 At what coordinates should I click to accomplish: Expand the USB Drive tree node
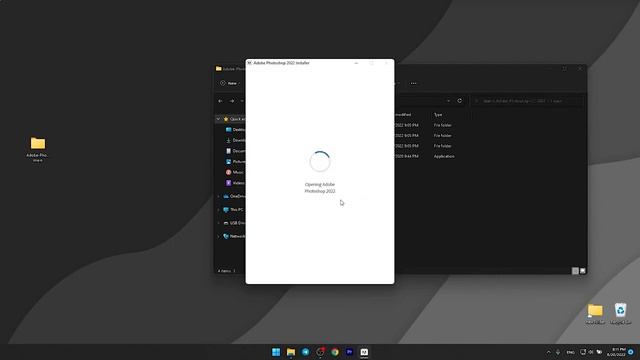coord(218,223)
